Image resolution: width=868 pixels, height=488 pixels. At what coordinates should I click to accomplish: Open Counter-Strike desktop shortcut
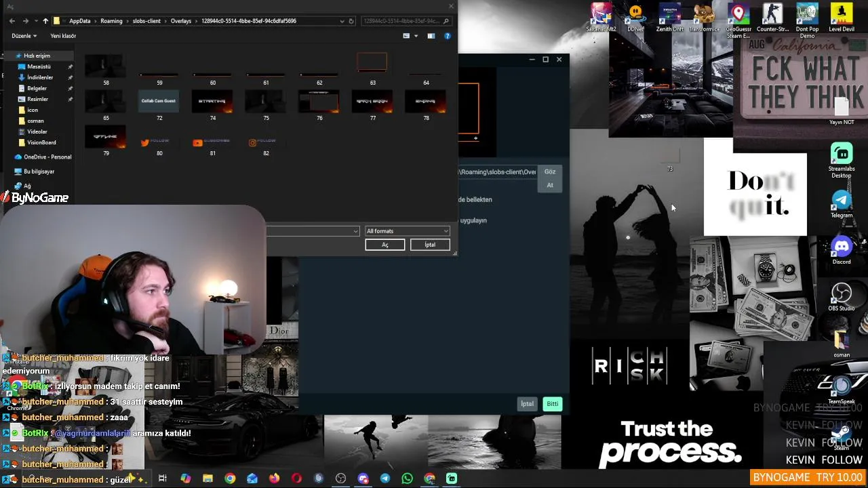[772, 18]
